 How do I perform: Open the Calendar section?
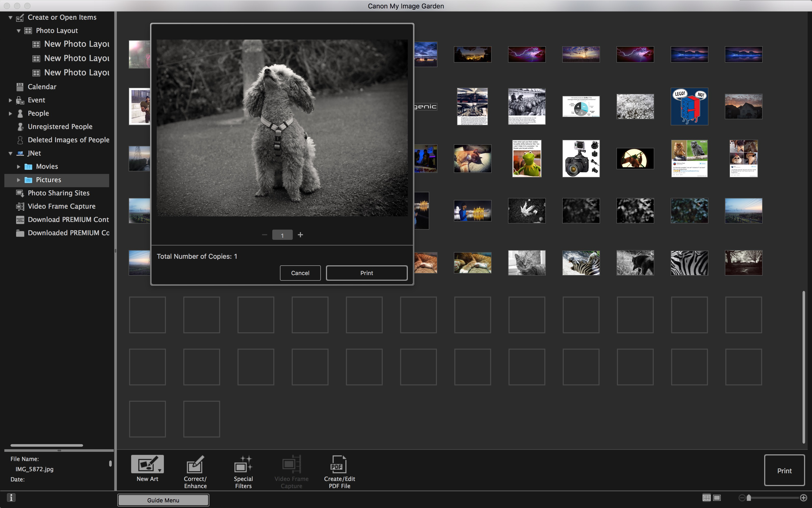(x=42, y=87)
